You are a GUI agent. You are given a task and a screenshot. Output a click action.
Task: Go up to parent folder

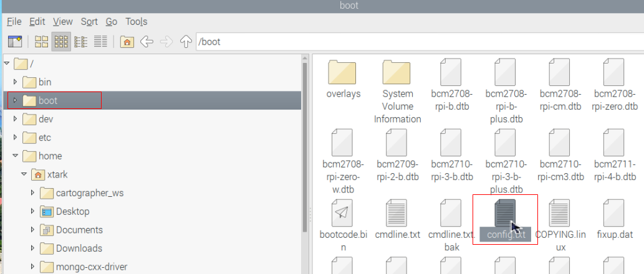click(x=186, y=42)
